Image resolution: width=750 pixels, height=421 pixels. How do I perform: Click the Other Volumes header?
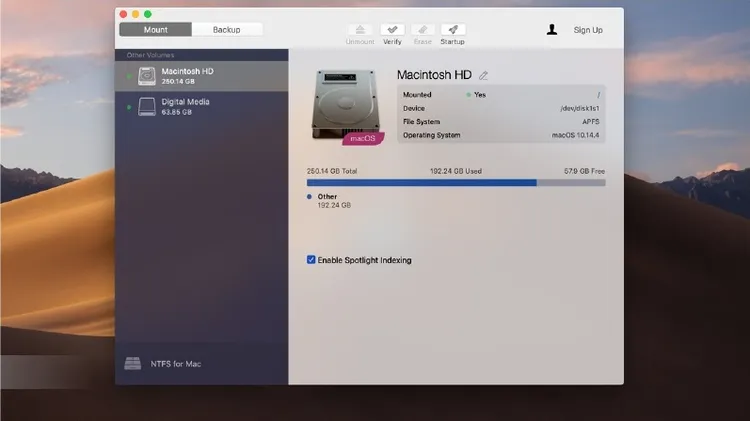(150, 55)
